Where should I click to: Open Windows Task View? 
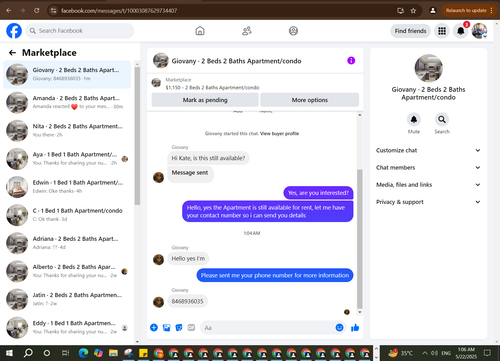[66, 353]
